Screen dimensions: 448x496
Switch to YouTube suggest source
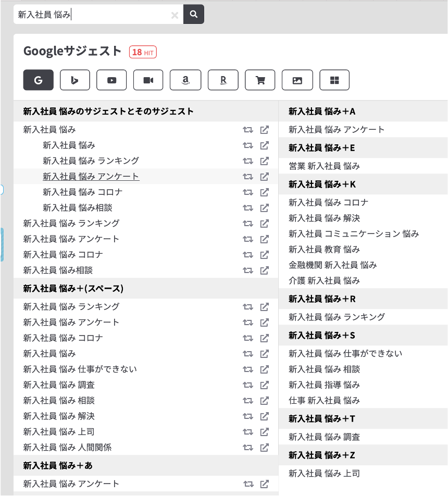(x=111, y=80)
